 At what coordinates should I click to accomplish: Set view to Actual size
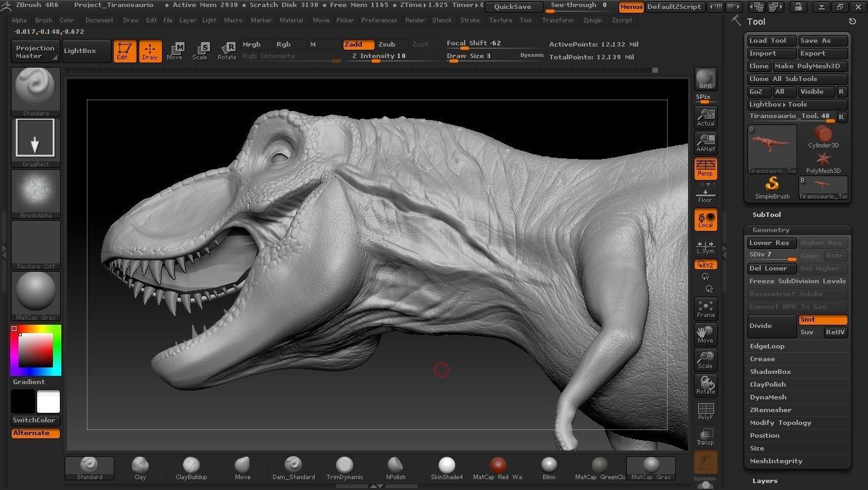(x=705, y=117)
